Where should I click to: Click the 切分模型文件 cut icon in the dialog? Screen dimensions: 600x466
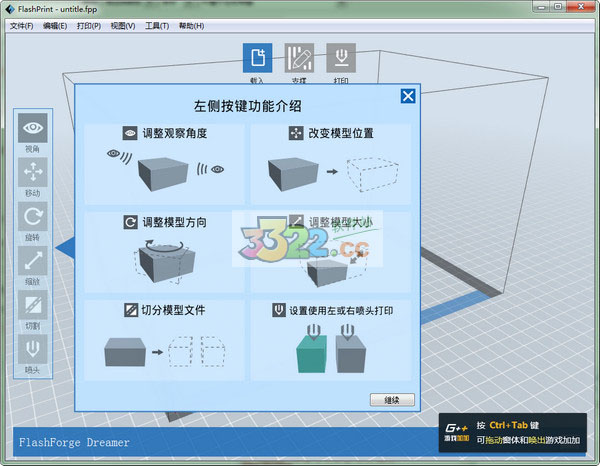(131, 310)
